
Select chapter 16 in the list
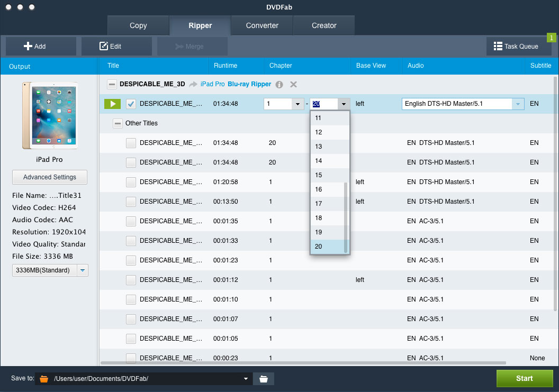pos(328,189)
